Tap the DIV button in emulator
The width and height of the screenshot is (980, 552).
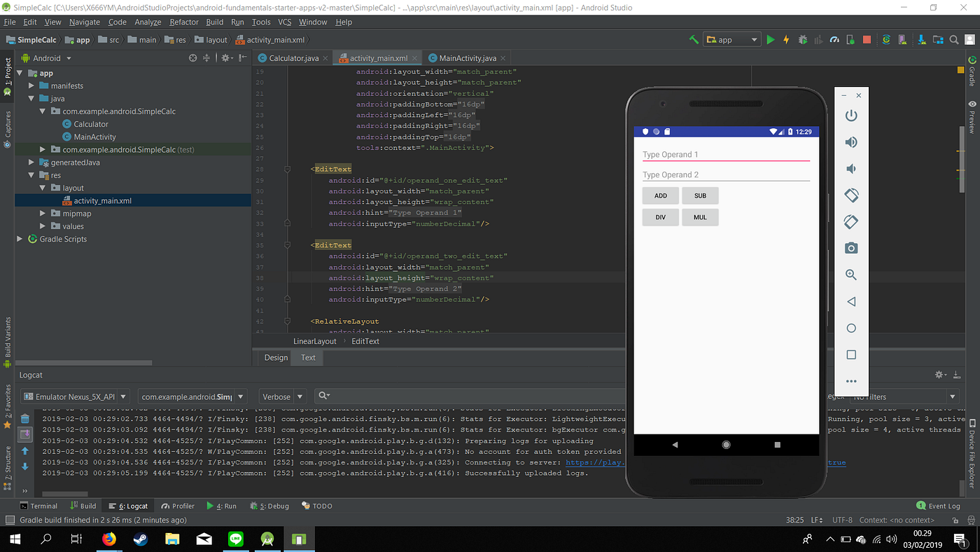pyautogui.click(x=661, y=217)
